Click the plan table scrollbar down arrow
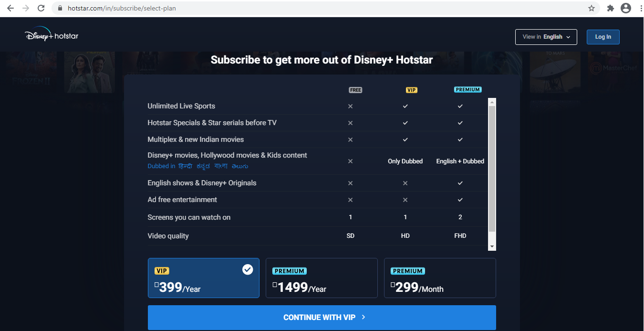Screen dimensions: 644x331 pyautogui.click(x=492, y=246)
